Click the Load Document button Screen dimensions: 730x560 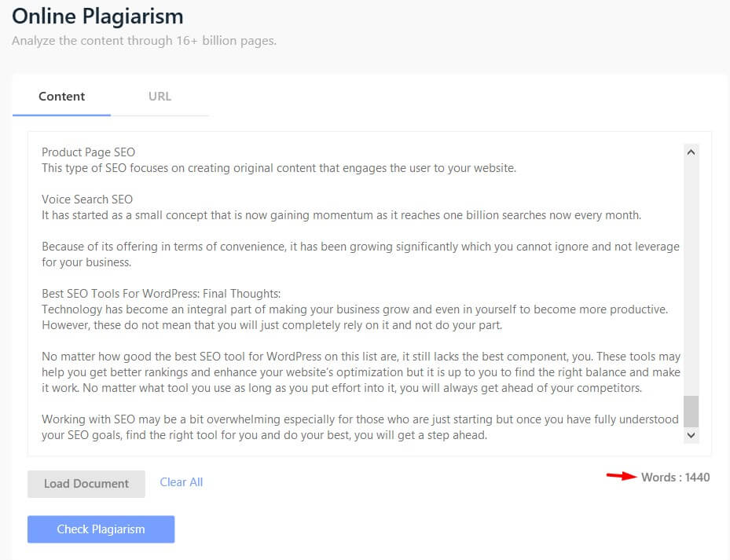tap(86, 484)
